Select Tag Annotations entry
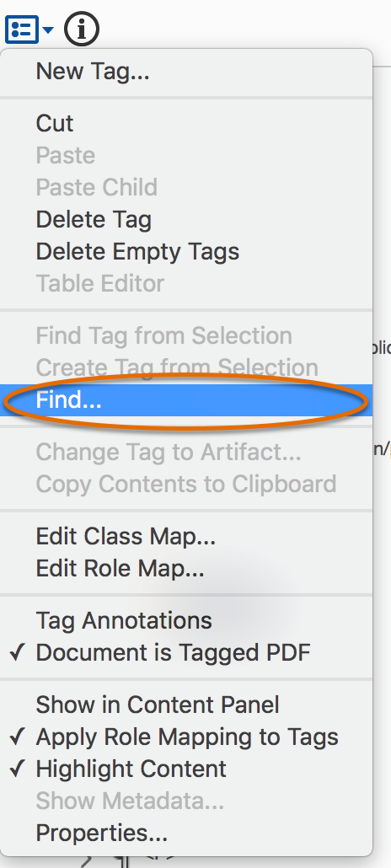The image size is (391, 868). coord(186,620)
